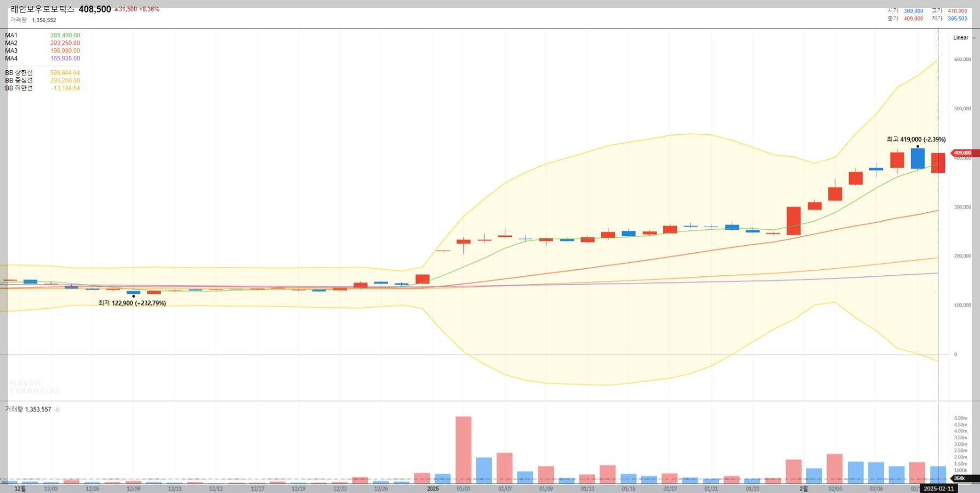Click the 100,000 price axis label

click(962, 305)
